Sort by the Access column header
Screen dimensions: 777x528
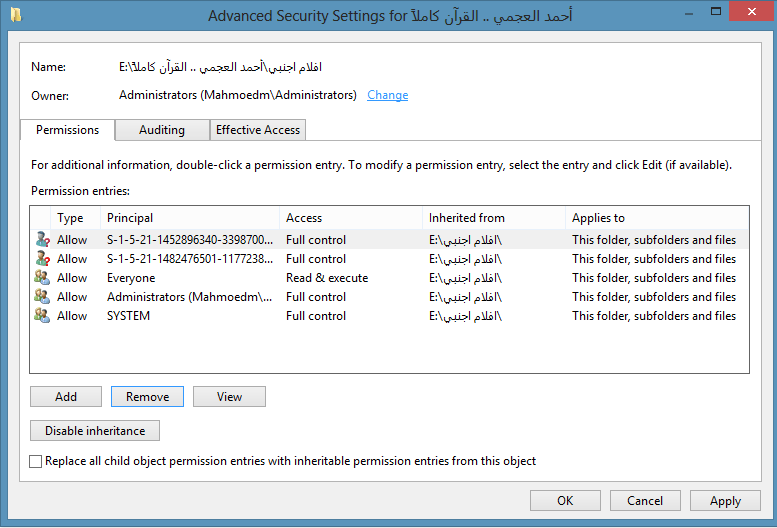tap(351, 218)
